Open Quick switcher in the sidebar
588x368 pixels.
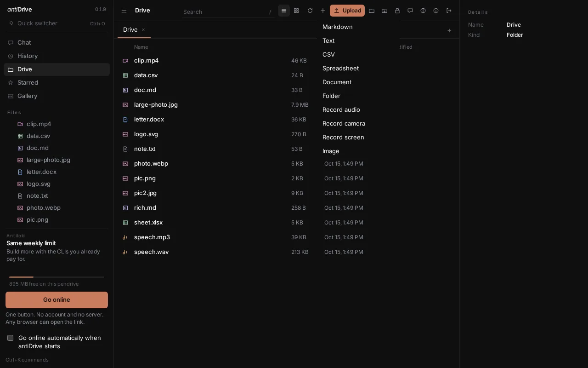[x=57, y=23]
